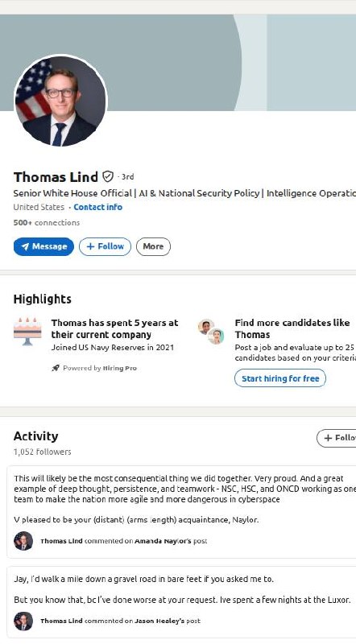Open the comment about NSC, HSC, and ONCD teamwork
The width and height of the screenshot is (356, 644).
180,498
